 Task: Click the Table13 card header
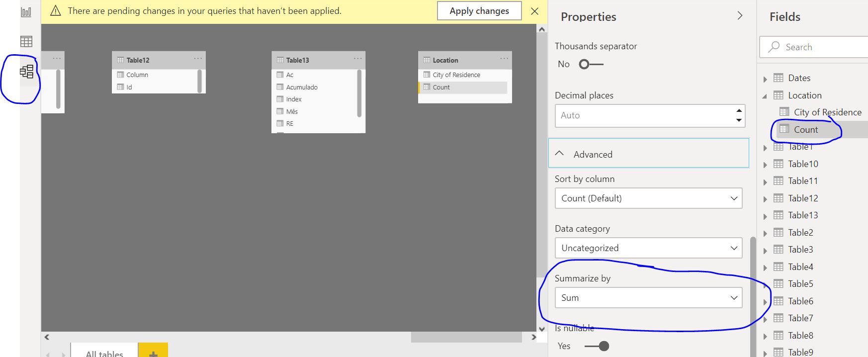pyautogui.click(x=318, y=60)
